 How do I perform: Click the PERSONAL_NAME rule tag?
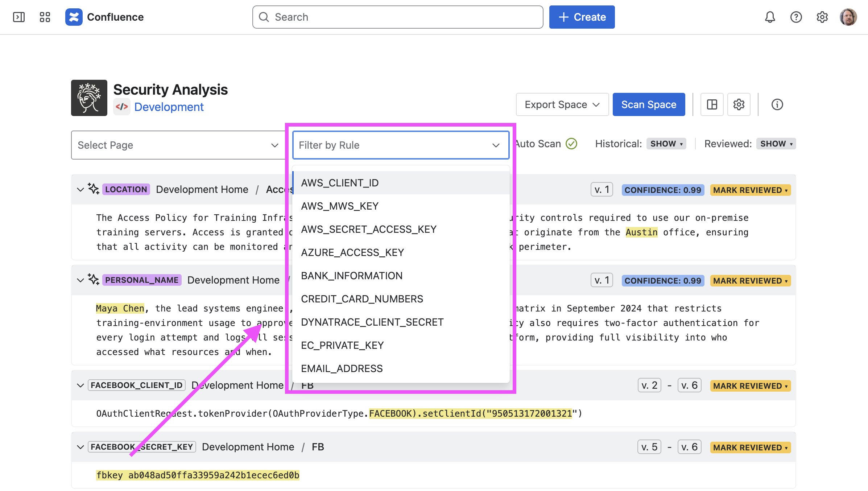click(142, 280)
